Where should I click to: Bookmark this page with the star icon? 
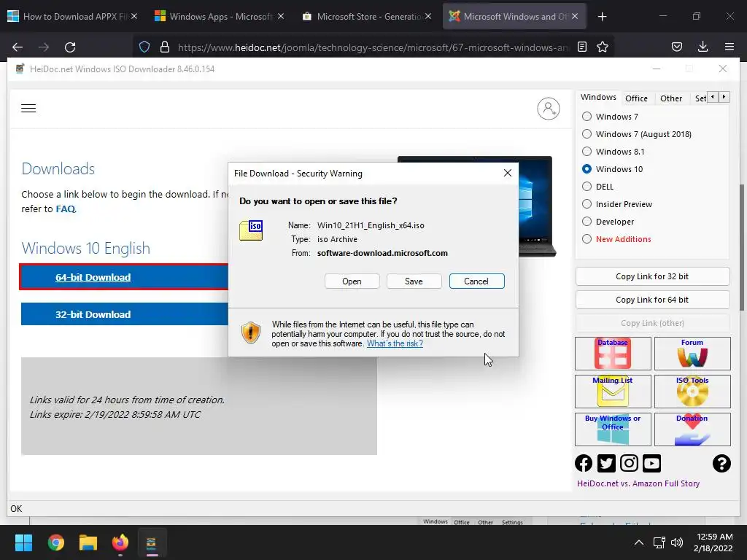(603, 47)
